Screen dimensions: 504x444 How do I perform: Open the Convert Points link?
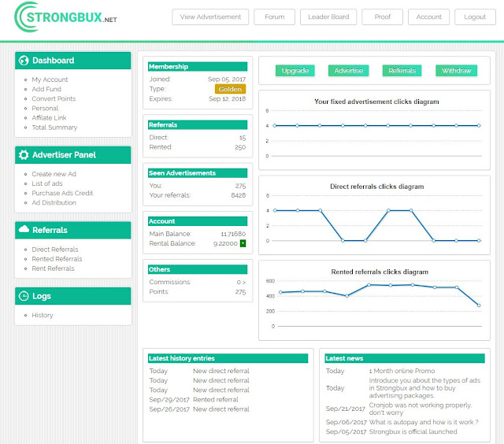click(x=54, y=98)
